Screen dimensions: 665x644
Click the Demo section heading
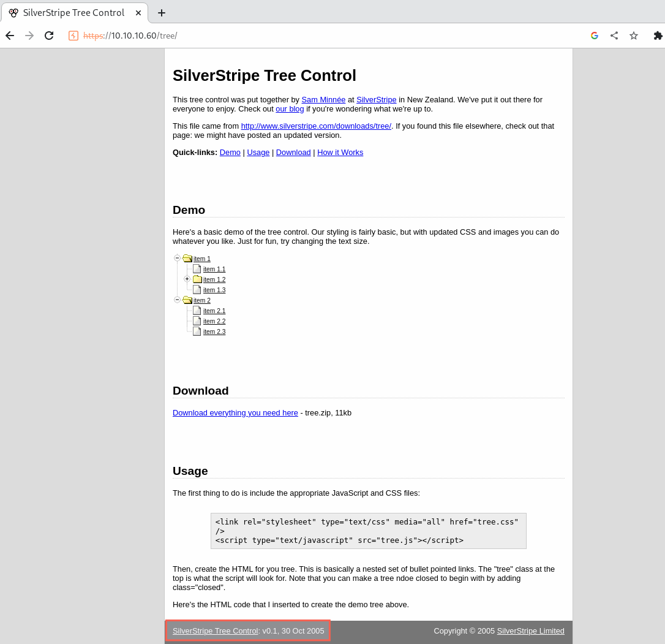(189, 210)
